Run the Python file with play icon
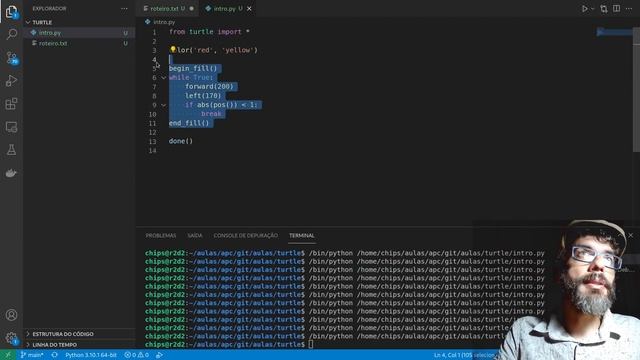 [584, 9]
